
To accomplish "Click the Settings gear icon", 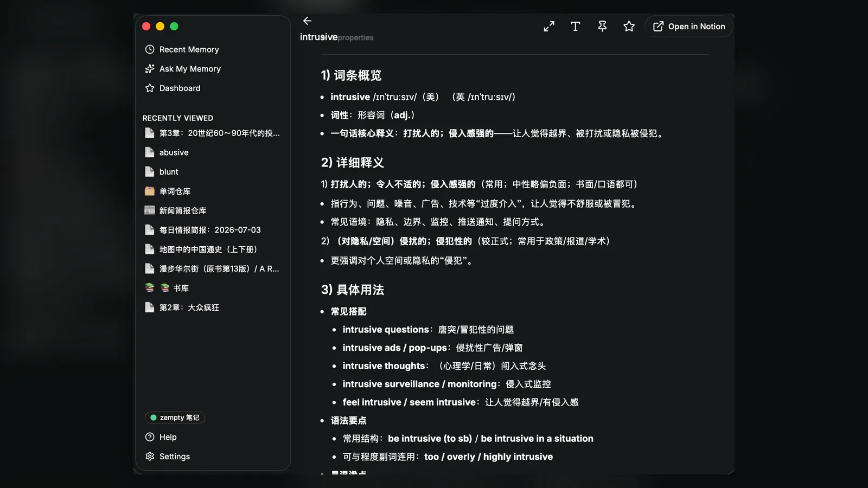I will (x=150, y=457).
